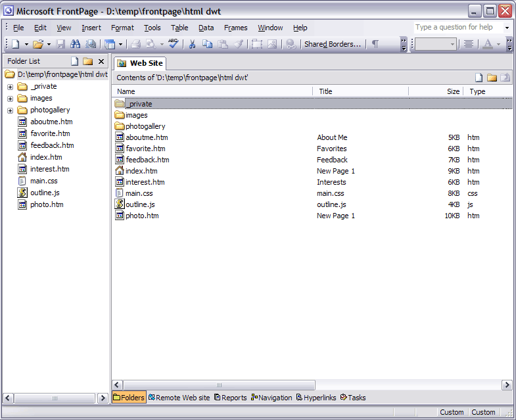
Task: Click the Find binoculars icon
Action: [75, 44]
